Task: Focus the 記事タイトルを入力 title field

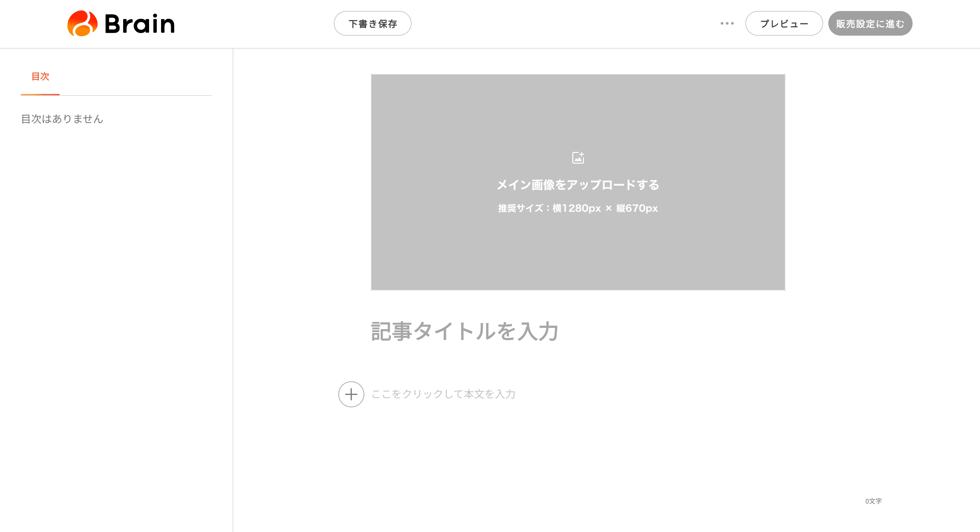Action: (464, 331)
